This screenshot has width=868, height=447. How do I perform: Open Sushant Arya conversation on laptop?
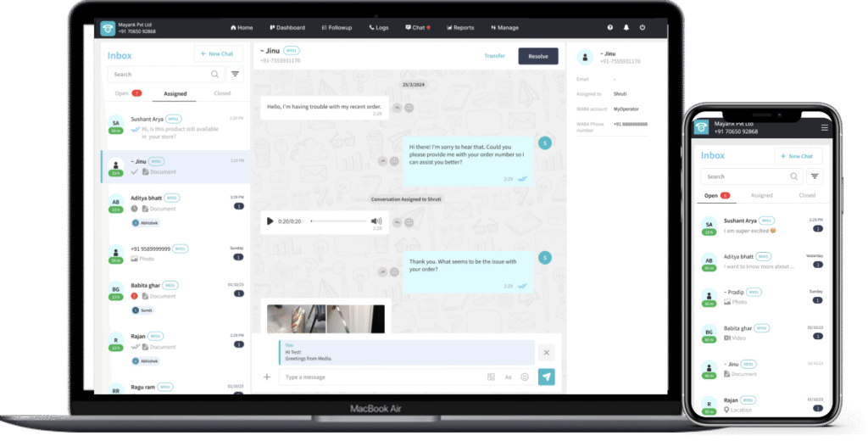click(x=176, y=127)
